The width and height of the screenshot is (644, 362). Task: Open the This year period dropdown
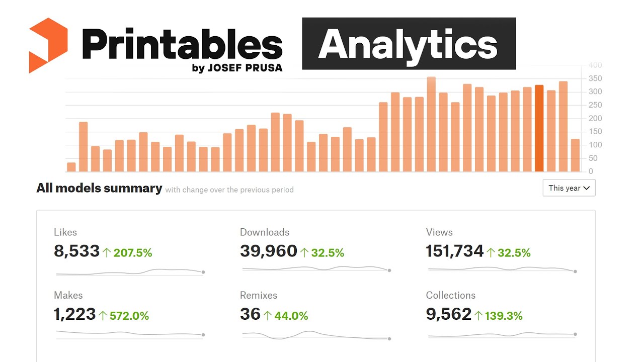[x=569, y=188]
